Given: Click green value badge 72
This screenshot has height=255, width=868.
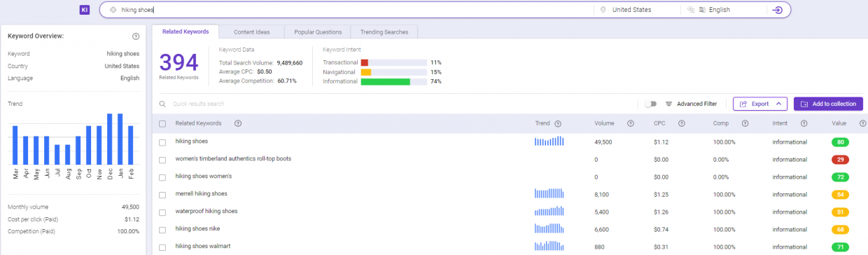Looking at the screenshot, I should (x=840, y=177).
